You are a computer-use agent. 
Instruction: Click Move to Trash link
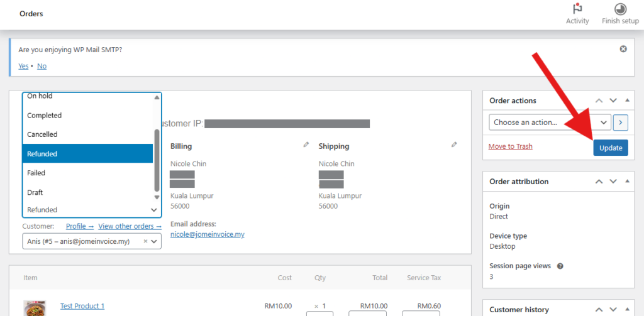(511, 146)
